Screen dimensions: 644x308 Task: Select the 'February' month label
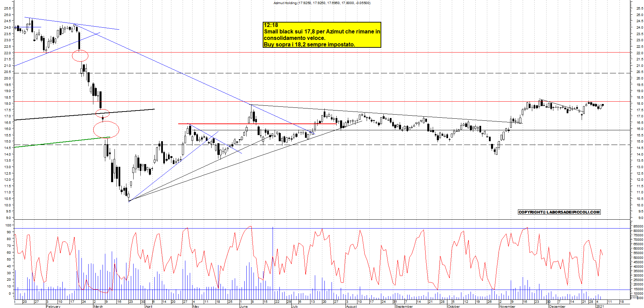point(53,306)
